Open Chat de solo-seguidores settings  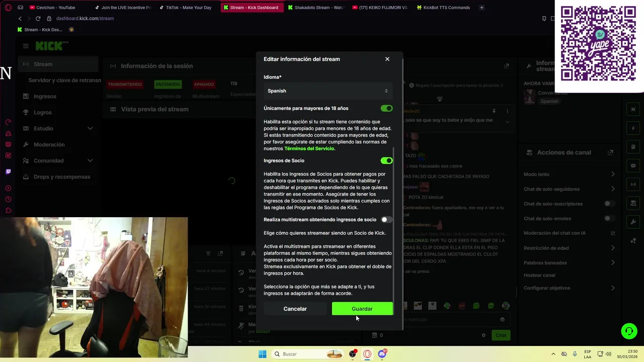(x=569, y=189)
